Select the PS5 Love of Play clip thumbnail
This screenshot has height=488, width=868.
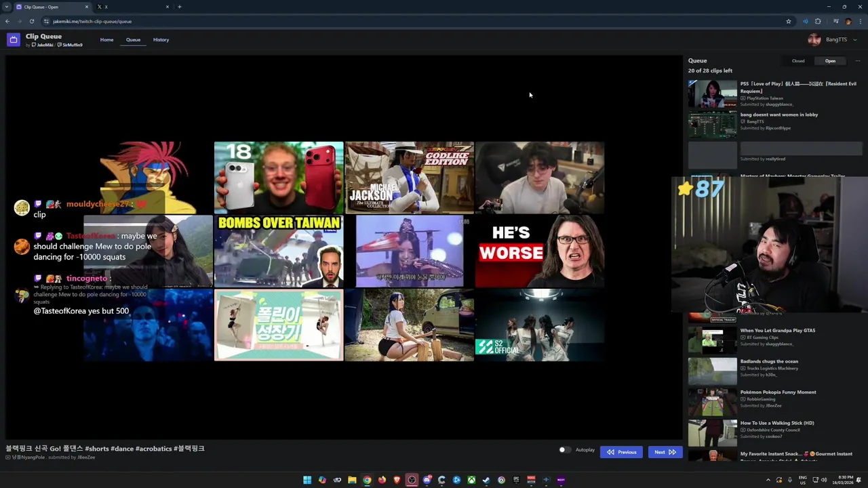(713, 94)
